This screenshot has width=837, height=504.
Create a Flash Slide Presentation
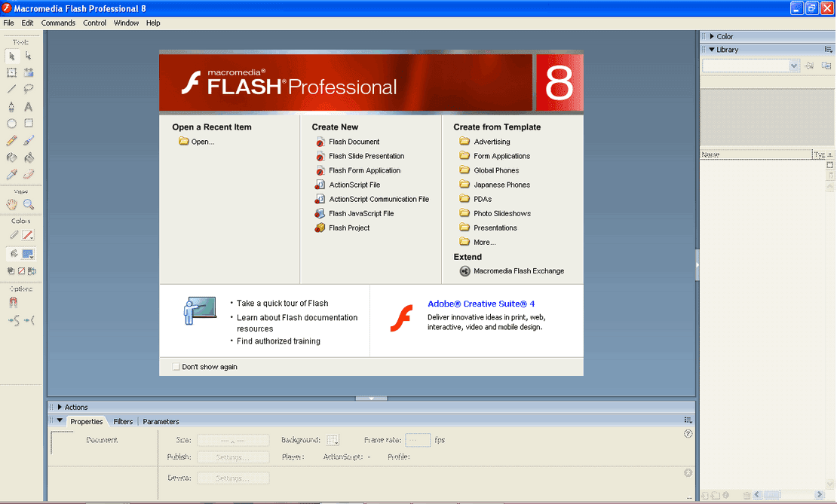click(x=360, y=156)
